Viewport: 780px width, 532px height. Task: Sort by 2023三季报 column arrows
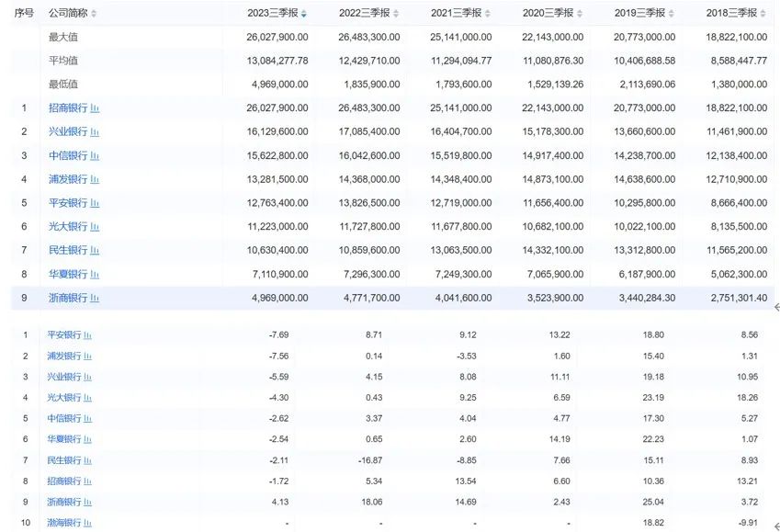click(x=304, y=14)
